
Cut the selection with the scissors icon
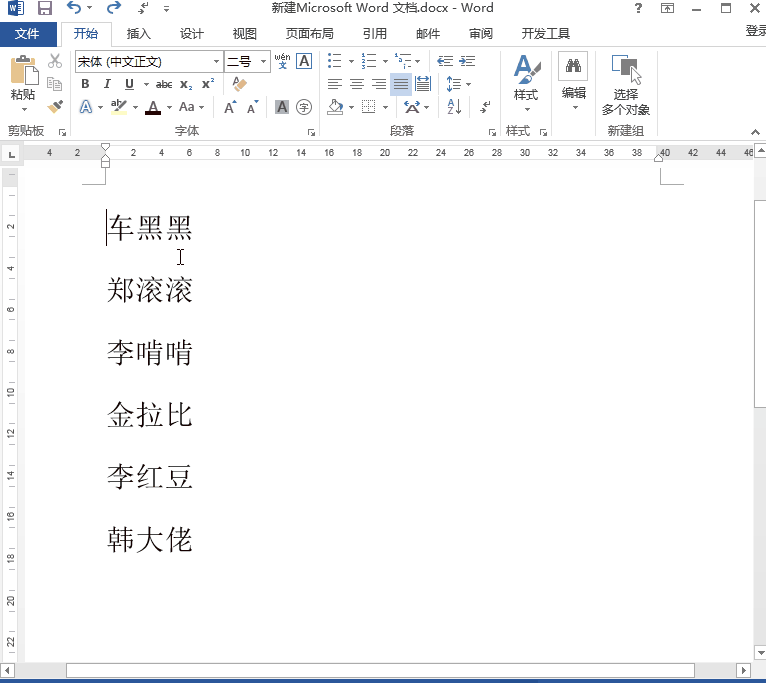pos(55,61)
